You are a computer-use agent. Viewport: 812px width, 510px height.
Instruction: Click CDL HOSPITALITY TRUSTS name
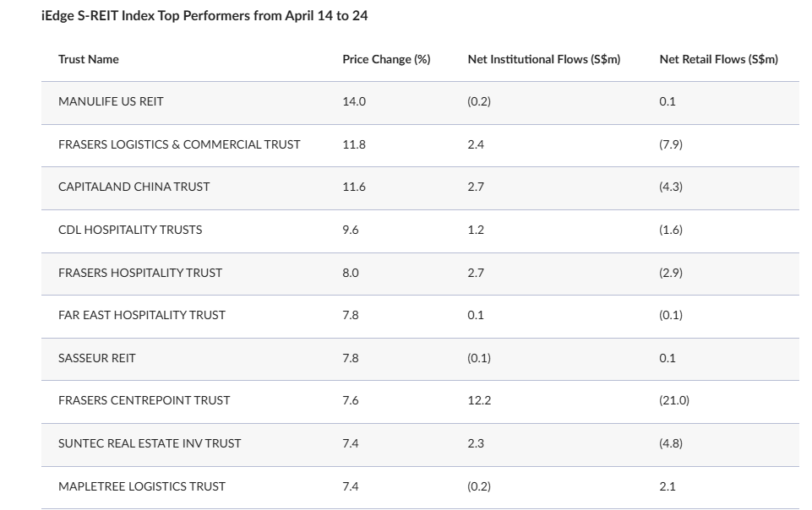tap(130, 230)
